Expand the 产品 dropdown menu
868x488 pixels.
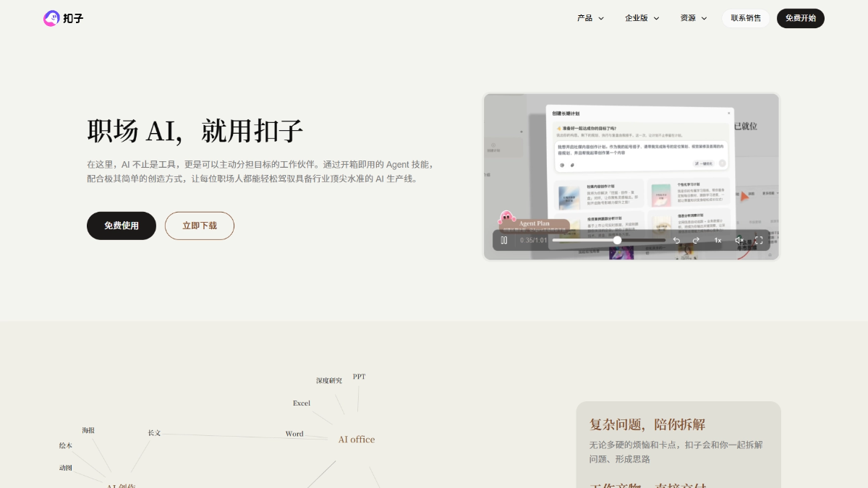pos(590,18)
